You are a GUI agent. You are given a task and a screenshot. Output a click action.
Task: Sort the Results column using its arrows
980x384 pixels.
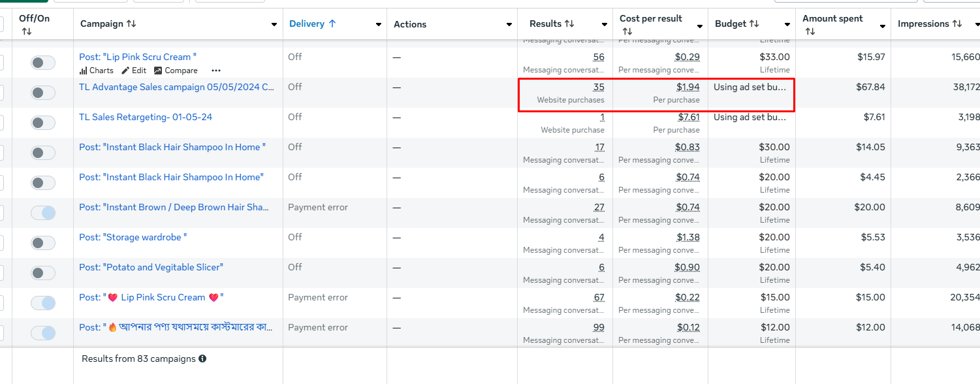[569, 24]
